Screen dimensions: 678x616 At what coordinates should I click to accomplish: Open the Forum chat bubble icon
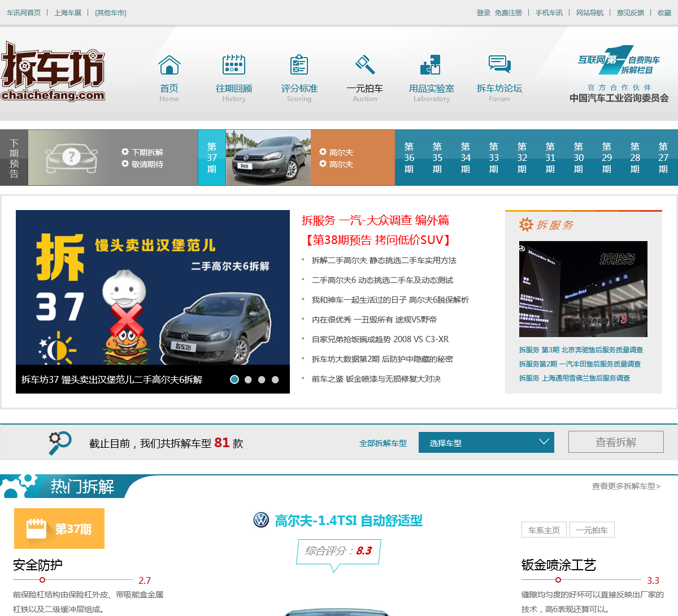click(499, 64)
